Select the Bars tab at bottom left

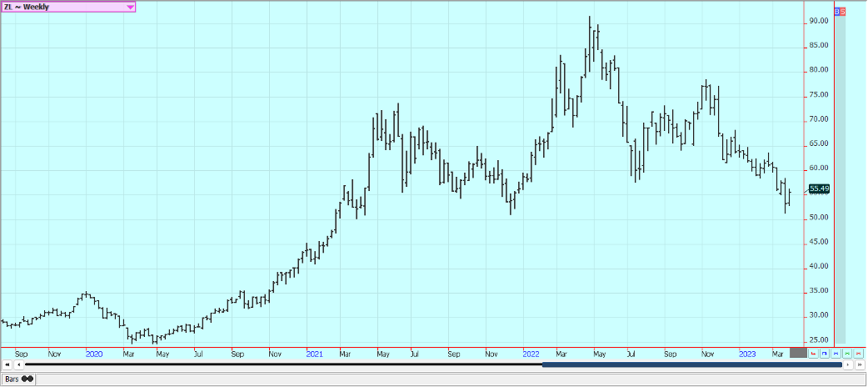[x=19, y=379]
